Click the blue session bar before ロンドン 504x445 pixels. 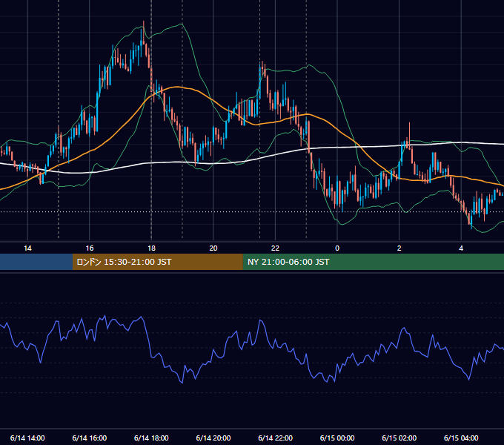pos(36,262)
